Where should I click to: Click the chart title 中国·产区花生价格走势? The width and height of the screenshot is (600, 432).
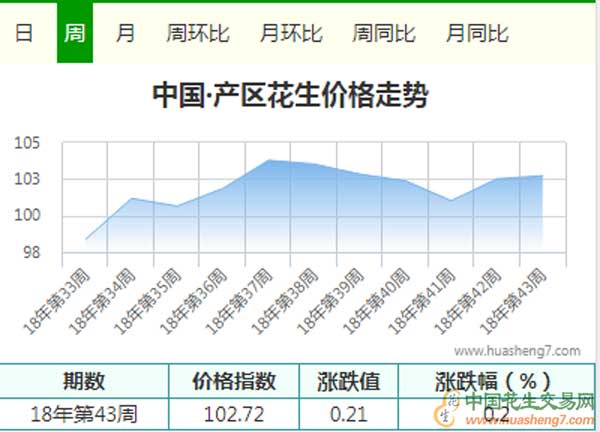[290, 96]
